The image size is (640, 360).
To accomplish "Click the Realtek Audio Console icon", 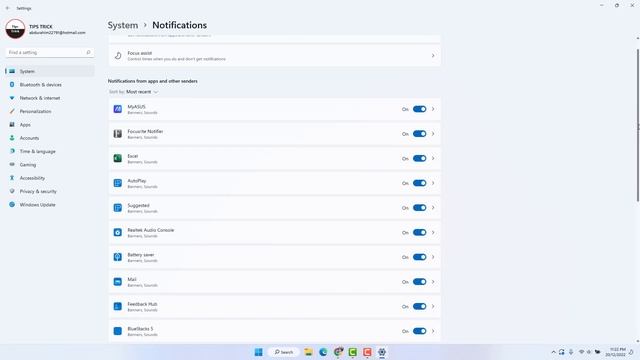I will (118, 232).
